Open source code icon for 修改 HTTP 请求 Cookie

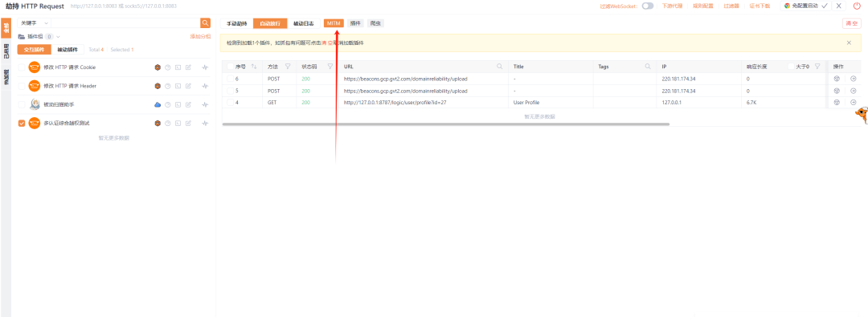(178, 67)
